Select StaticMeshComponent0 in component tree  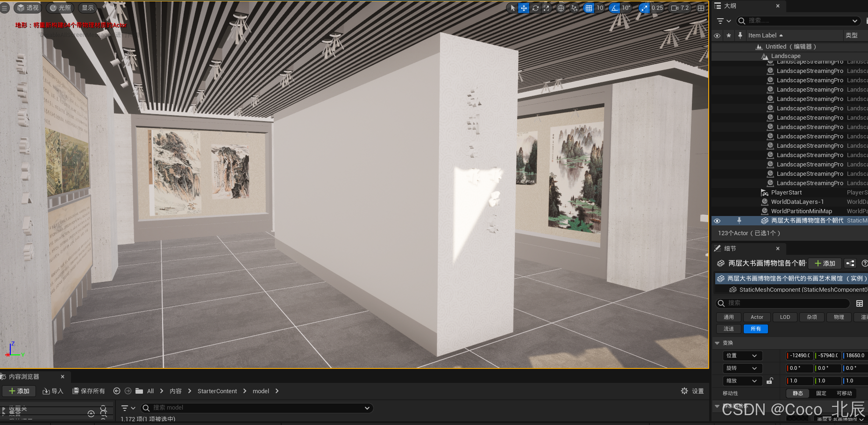click(799, 290)
